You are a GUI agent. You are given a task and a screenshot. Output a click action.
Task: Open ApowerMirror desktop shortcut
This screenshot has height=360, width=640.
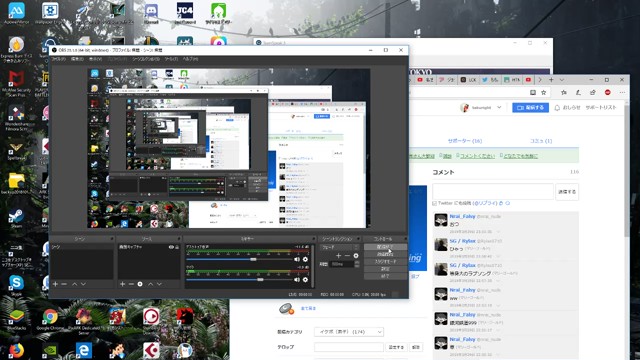(x=16, y=13)
